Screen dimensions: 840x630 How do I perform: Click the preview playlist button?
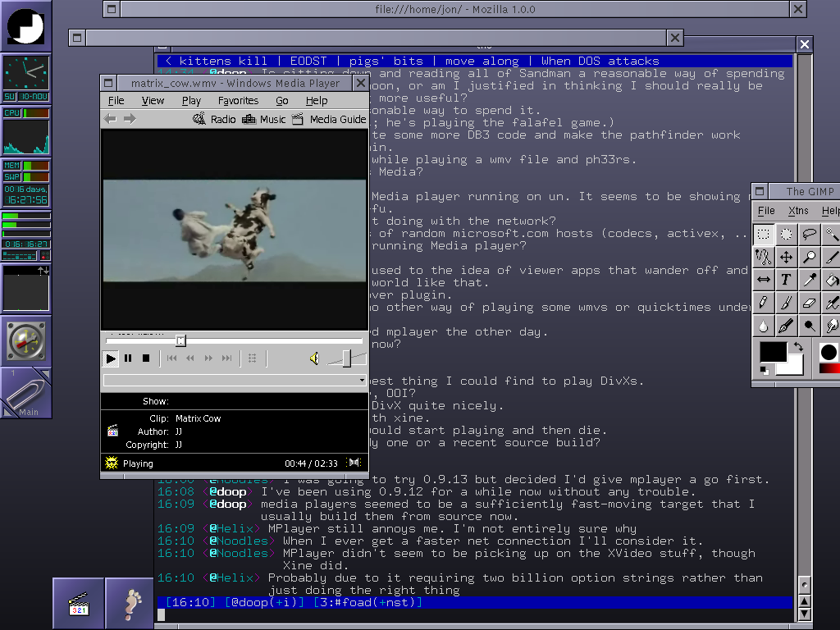252,358
